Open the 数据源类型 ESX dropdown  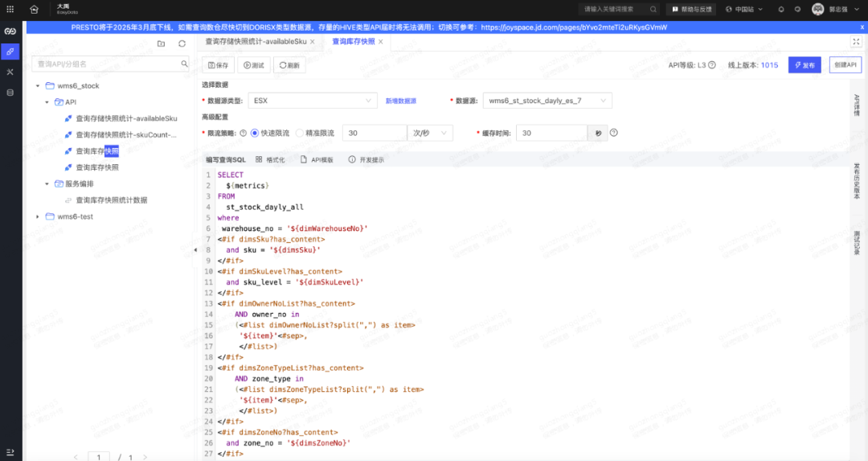(x=313, y=101)
